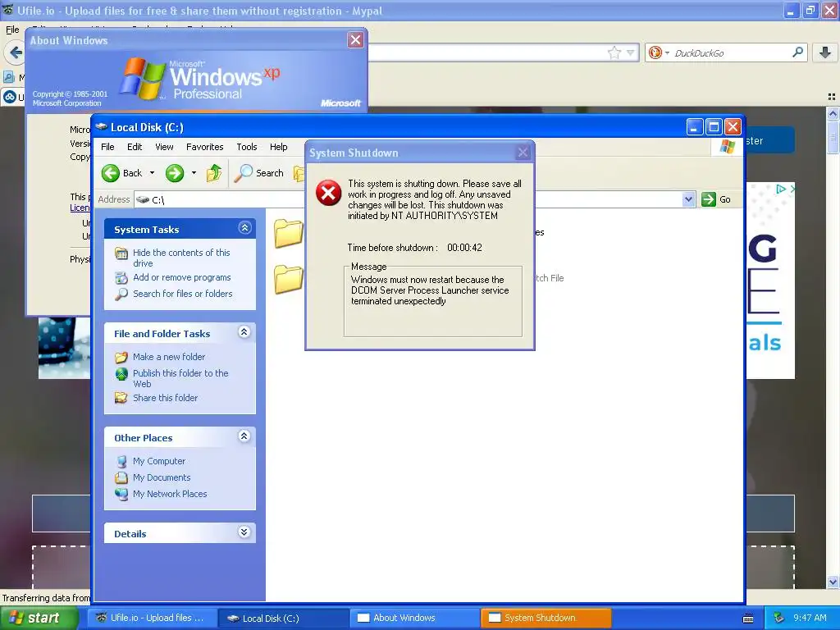Open the browser downloads arrow button
This screenshot has height=630, width=840.
pos(825,52)
